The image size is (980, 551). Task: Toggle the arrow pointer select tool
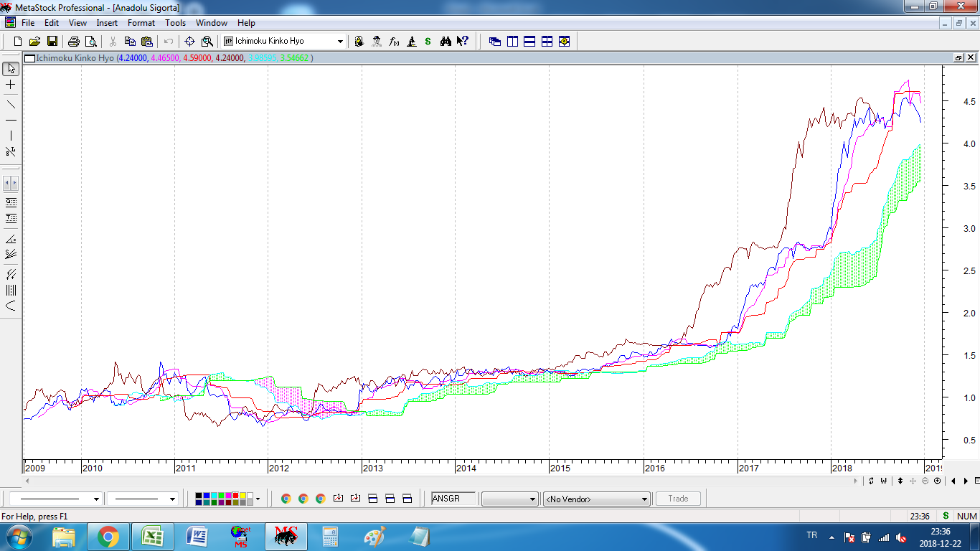(x=11, y=69)
